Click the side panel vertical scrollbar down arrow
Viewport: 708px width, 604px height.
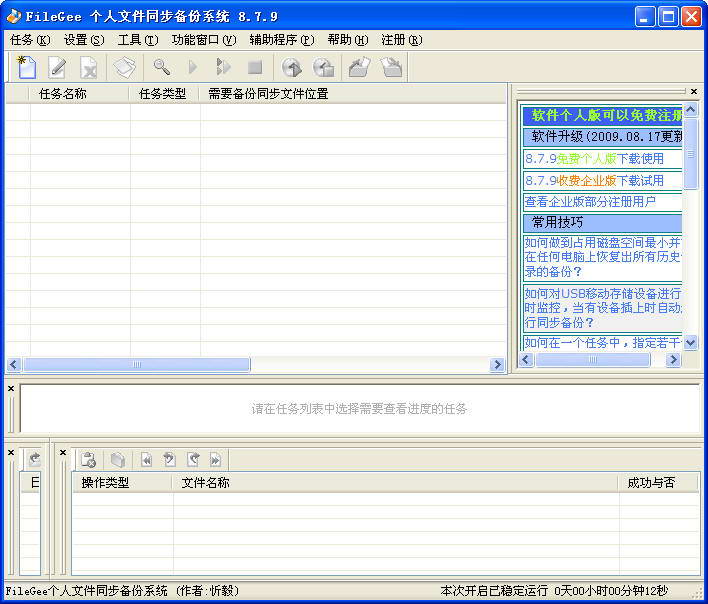tap(690, 343)
